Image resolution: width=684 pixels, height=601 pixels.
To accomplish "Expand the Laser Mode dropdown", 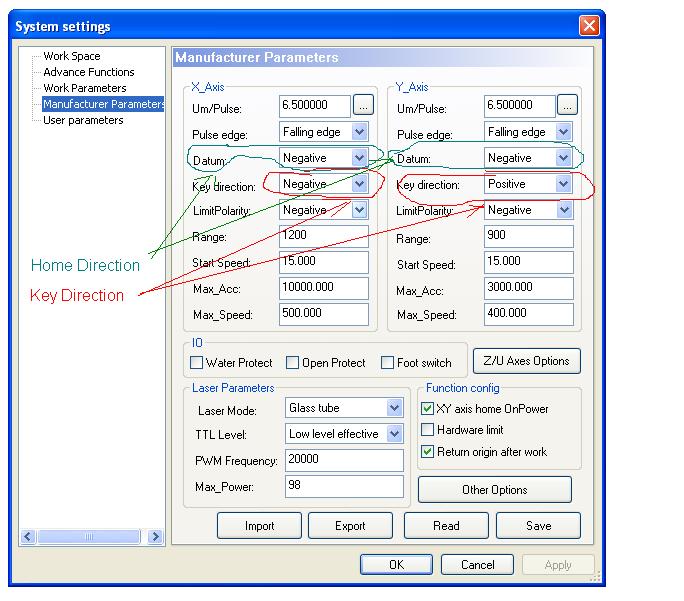I will (x=394, y=408).
